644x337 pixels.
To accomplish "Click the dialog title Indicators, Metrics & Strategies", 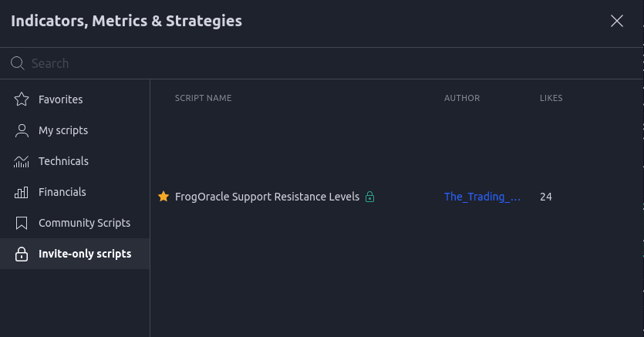I will pos(126,21).
